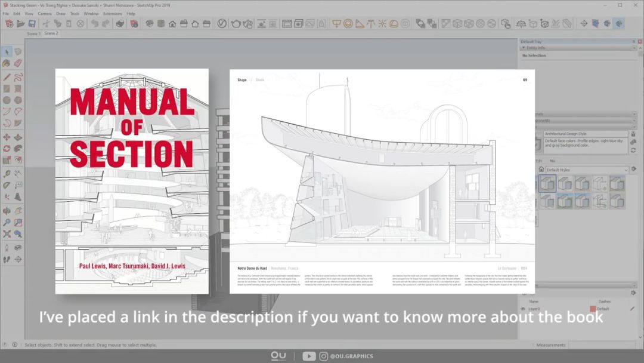Switch to Front view house icon
Screen dimensions: 644x363
pyautogui.click(x=172, y=23)
